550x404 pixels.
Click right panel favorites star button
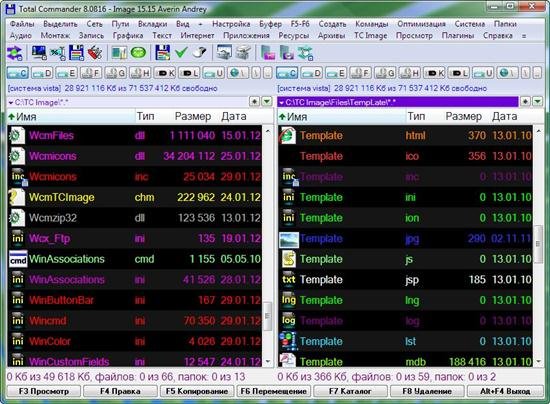click(525, 102)
